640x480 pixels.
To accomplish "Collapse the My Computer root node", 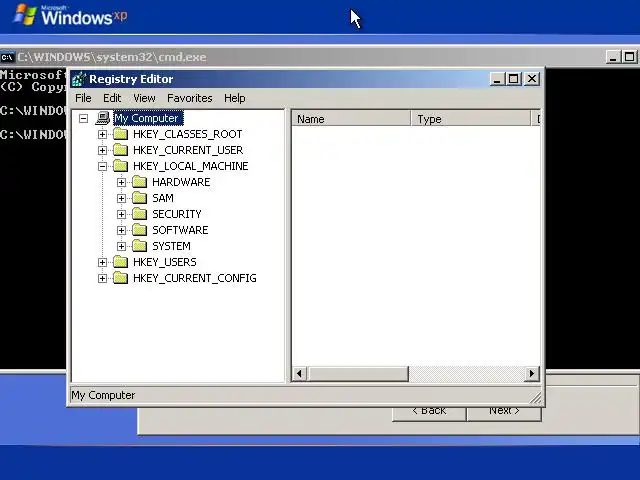I will [x=83, y=118].
